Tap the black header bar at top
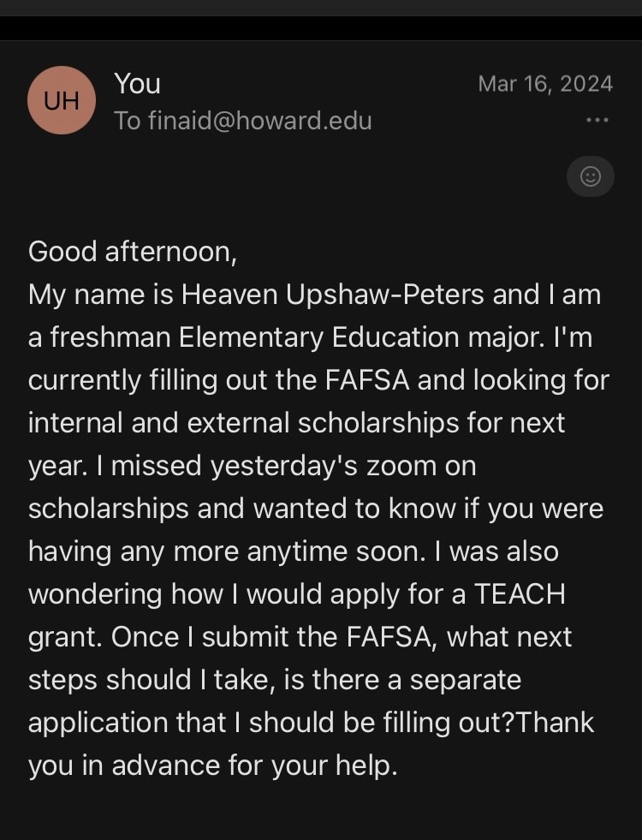Screen dimensions: 642x840 pyautogui.click(x=321, y=28)
